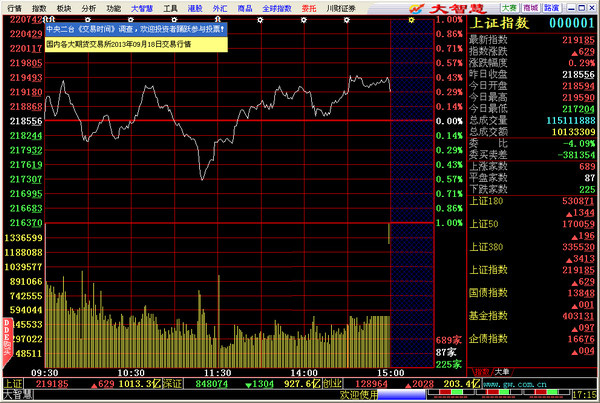Image resolution: width=600 pixels, height=403 pixels.
Task: Click the 218556 baseline price label
Action: click(26, 121)
